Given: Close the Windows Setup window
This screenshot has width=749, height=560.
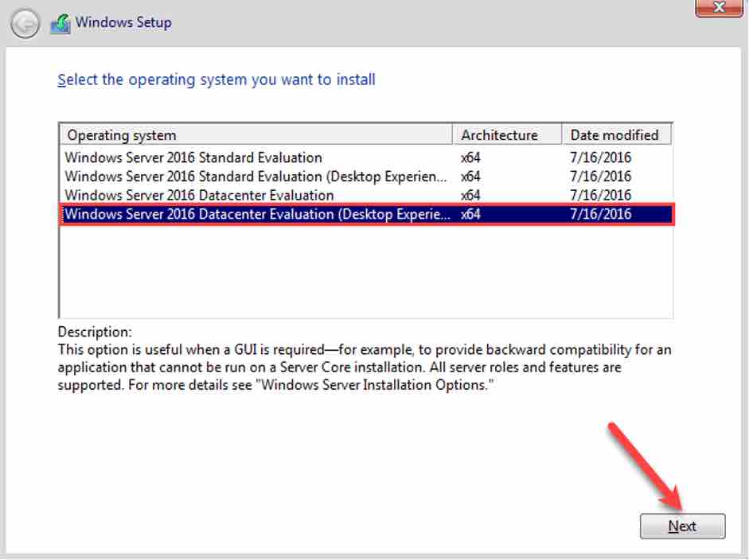Looking at the screenshot, I should [720, 8].
